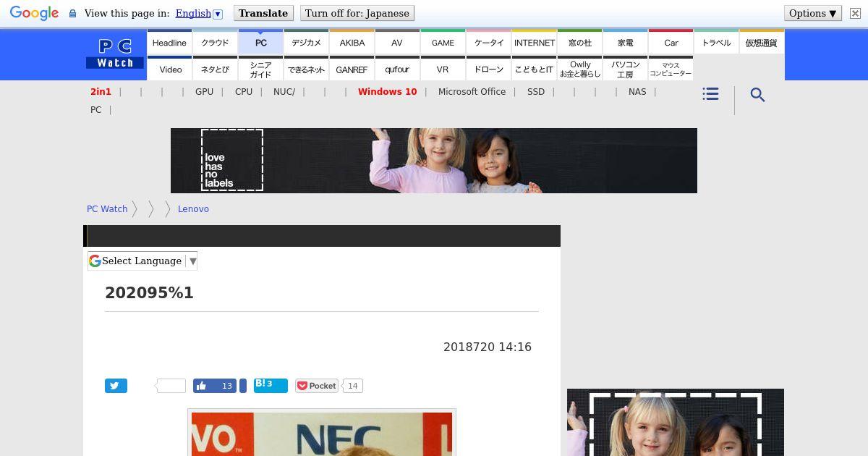Open the トラベル tab
This screenshot has width=868, height=456.
(x=717, y=42)
